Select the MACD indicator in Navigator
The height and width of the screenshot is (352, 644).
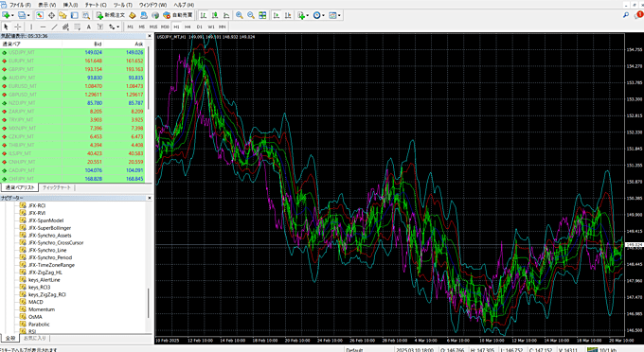pyautogui.click(x=36, y=302)
